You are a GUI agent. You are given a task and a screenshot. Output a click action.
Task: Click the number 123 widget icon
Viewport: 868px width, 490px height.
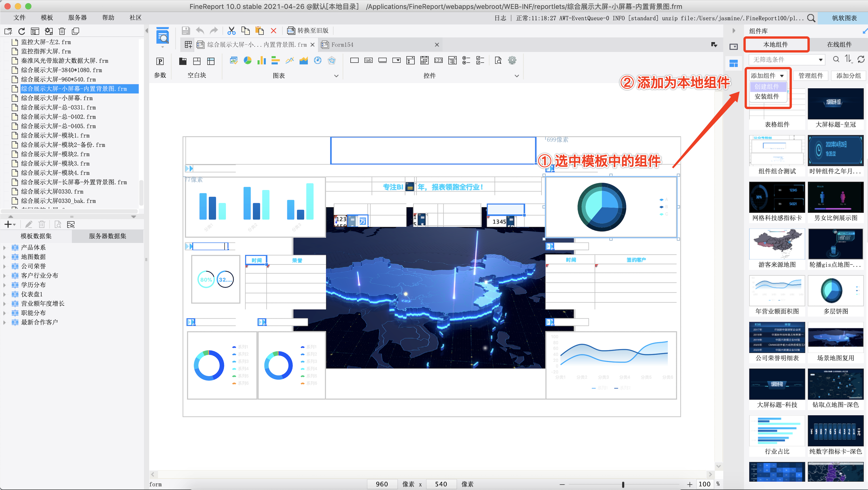[x=438, y=61]
